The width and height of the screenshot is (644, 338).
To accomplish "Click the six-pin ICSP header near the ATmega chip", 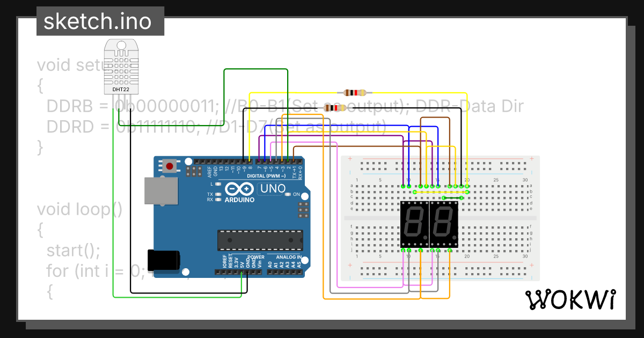I will [x=304, y=209].
